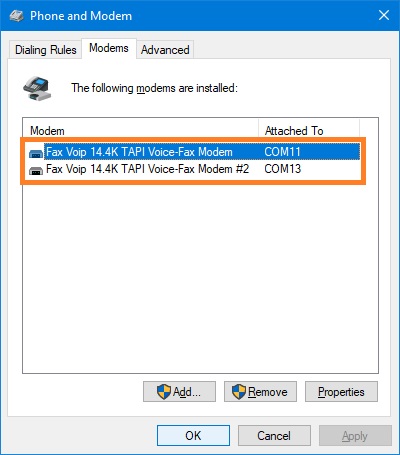Close the Phone and Modem window
The height and width of the screenshot is (455, 400).
(384, 15)
